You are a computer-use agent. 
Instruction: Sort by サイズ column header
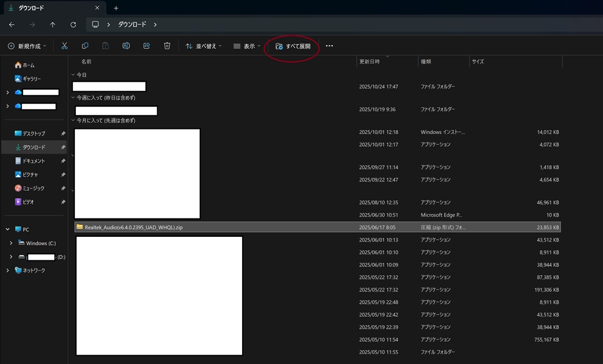coord(478,62)
